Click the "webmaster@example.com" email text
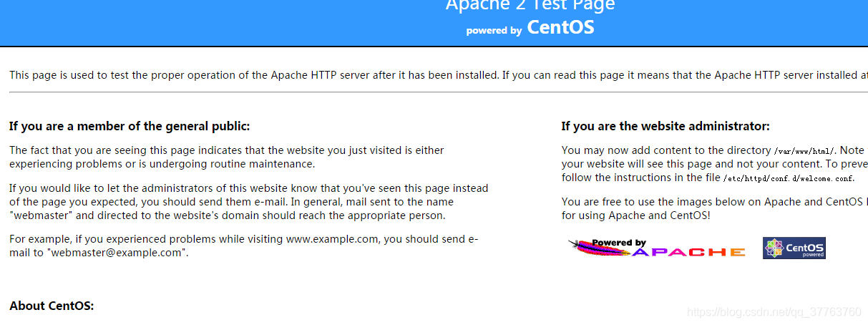Image resolution: width=868 pixels, height=325 pixels. [117, 252]
